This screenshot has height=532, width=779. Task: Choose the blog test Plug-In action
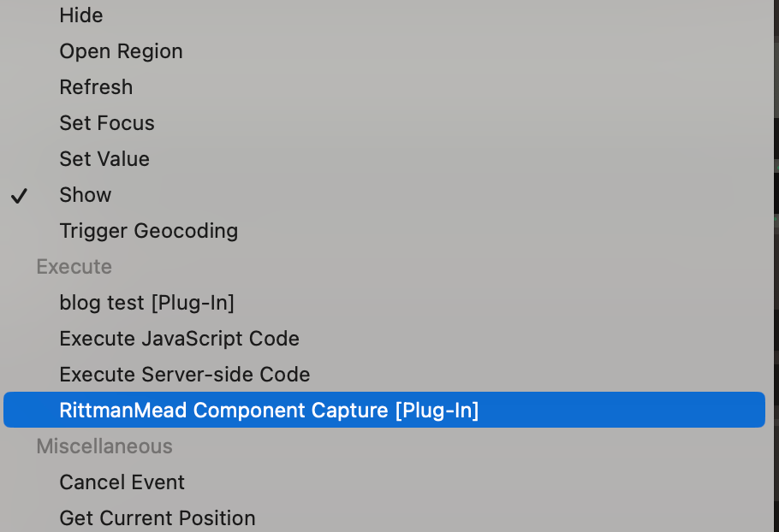click(147, 303)
